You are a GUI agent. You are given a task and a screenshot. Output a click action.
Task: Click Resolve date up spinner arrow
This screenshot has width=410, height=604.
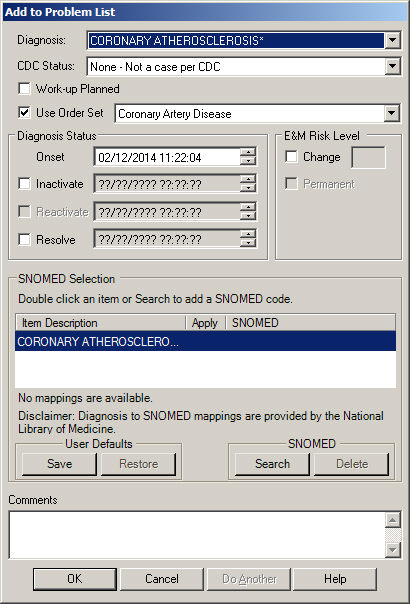pos(248,234)
